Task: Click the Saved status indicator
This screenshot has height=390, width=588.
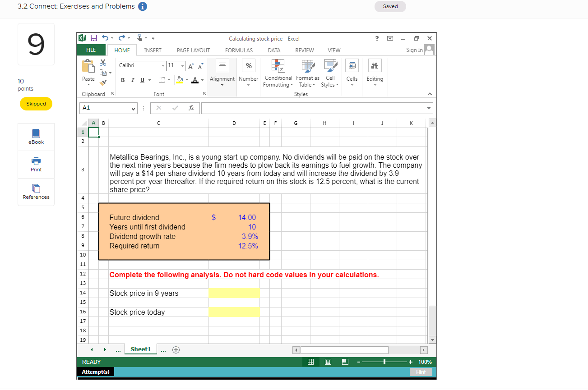Action: (390, 6)
